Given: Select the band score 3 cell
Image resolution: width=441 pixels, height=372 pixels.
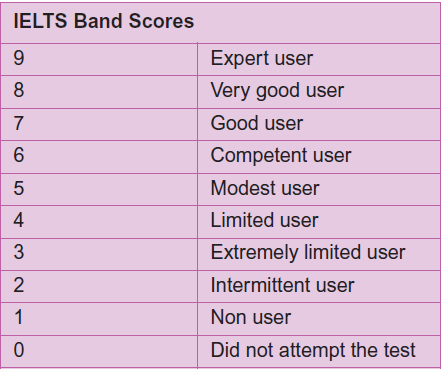Looking at the screenshot, I should click(x=99, y=254).
